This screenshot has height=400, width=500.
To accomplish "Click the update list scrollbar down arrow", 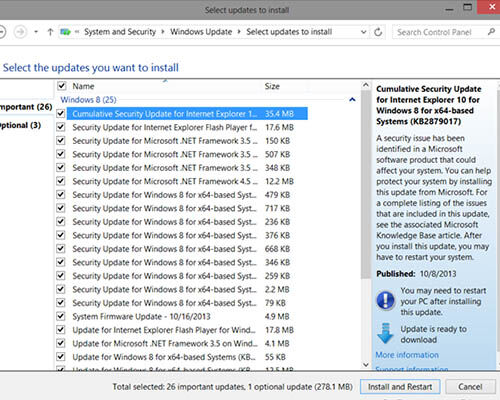I will tap(366, 364).
